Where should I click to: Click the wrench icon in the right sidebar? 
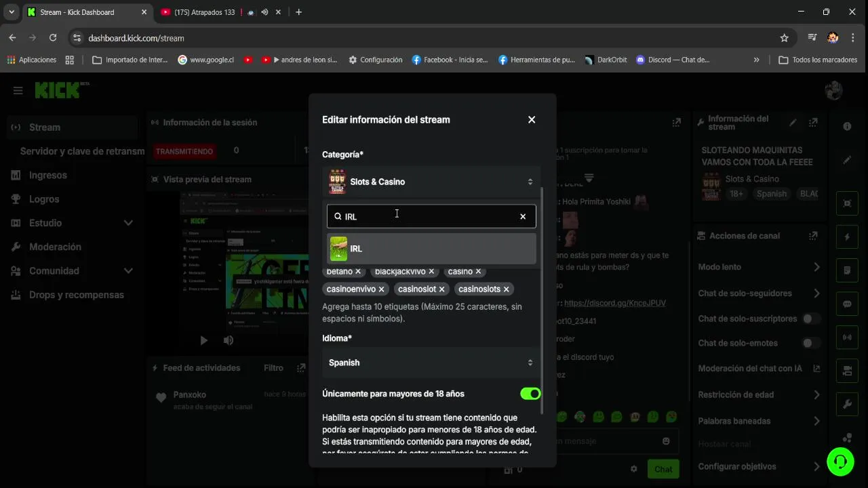click(847, 405)
